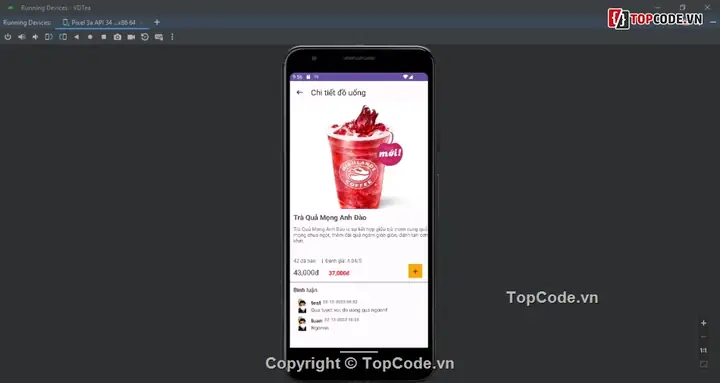Viewport: 720px width, 383px height.
Task: Click the volume down icon
Action: tap(35, 37)
